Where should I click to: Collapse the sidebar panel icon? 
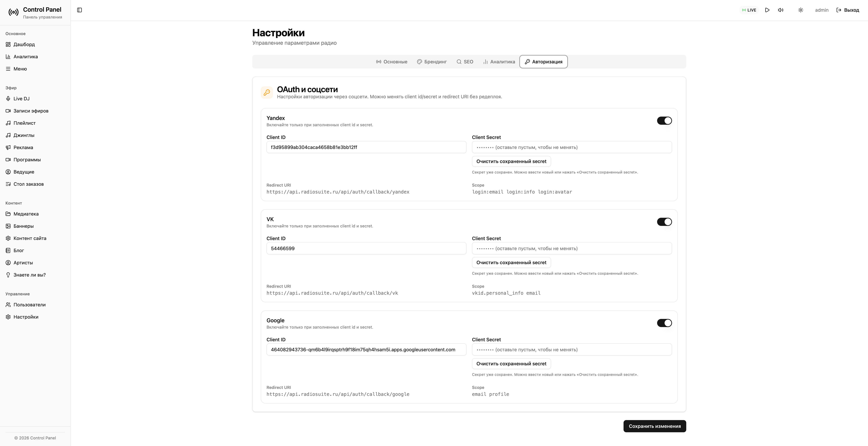tap(80, 10)
